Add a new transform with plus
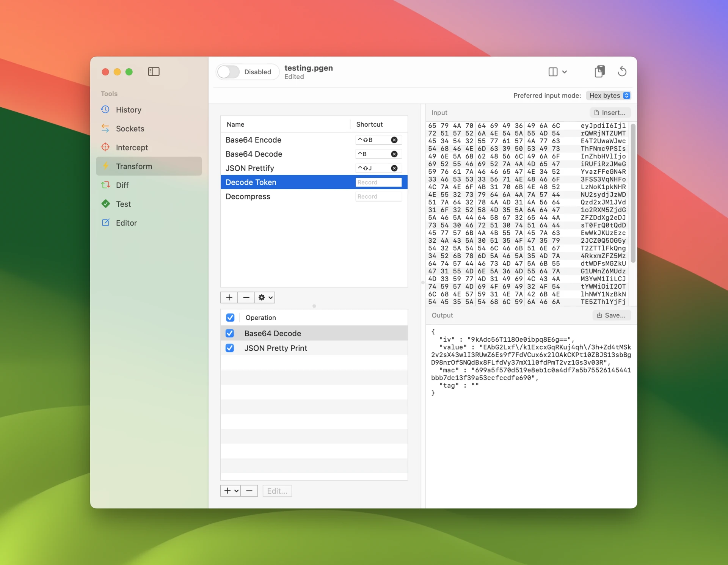 pos(229,297)
